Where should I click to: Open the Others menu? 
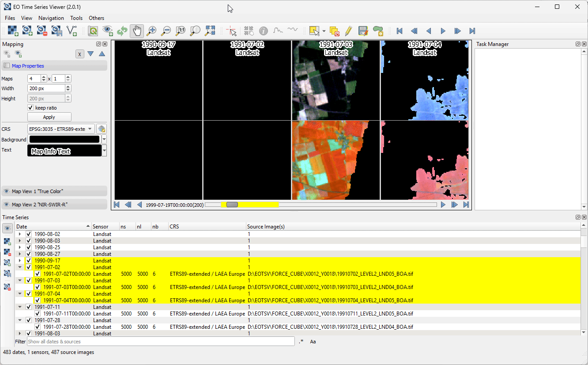point(96,18)
